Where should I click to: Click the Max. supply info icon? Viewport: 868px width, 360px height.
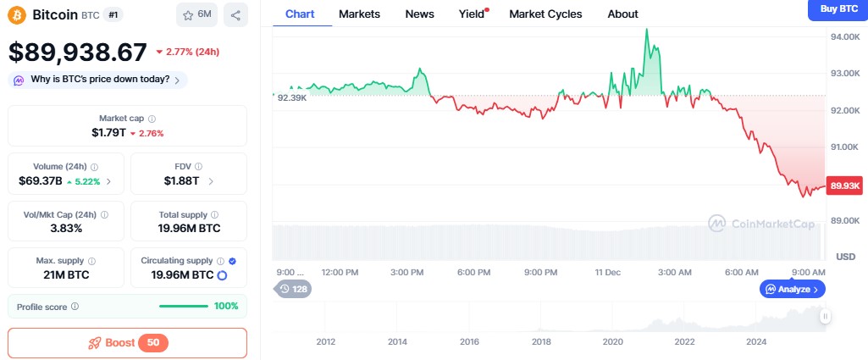(91, 261)
